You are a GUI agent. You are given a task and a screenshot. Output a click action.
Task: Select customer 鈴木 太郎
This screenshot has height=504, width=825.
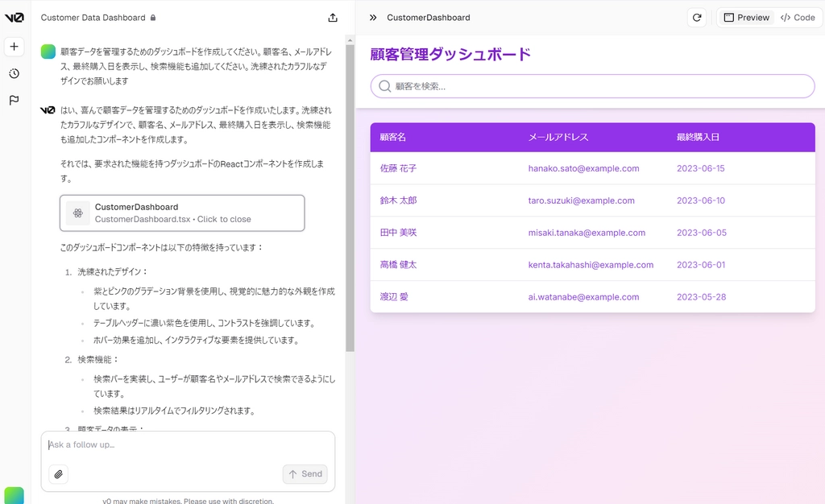click(398, 200)
